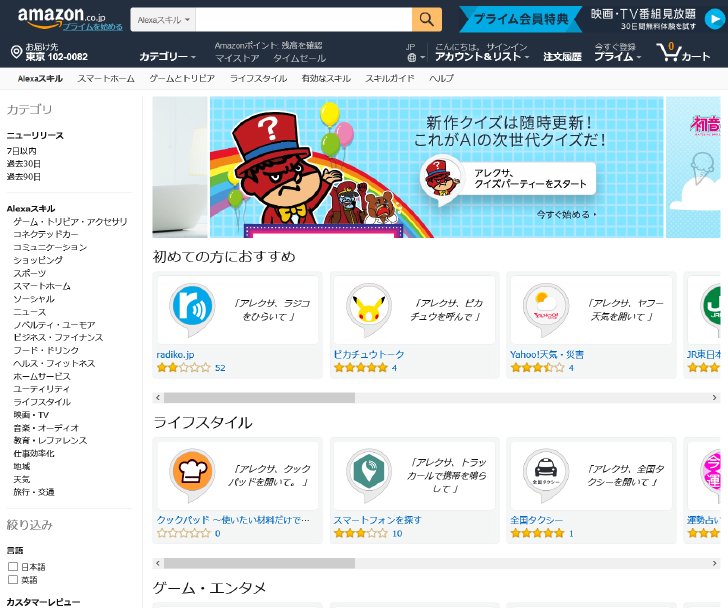Open the radiko.jp skill icon
The width and height of the screenshot is (728, 608).
192,308
